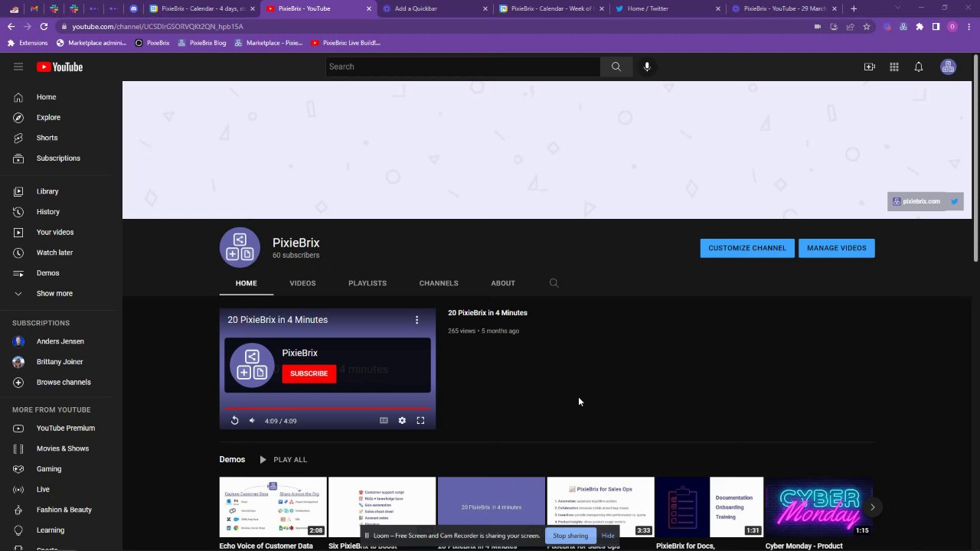Click the MANAGE VIDEOS button
This screenshot has height=551, width=980.
pos(836,248)
